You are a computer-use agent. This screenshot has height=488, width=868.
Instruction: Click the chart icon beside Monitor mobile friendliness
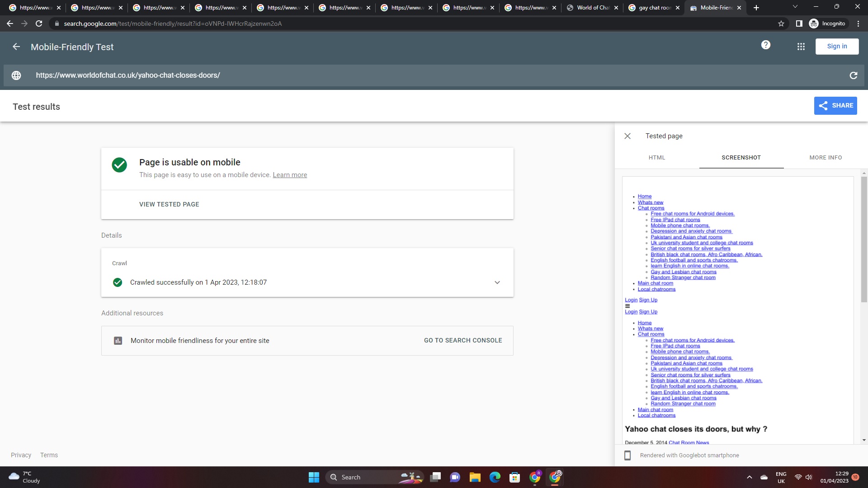pos(118,341)
